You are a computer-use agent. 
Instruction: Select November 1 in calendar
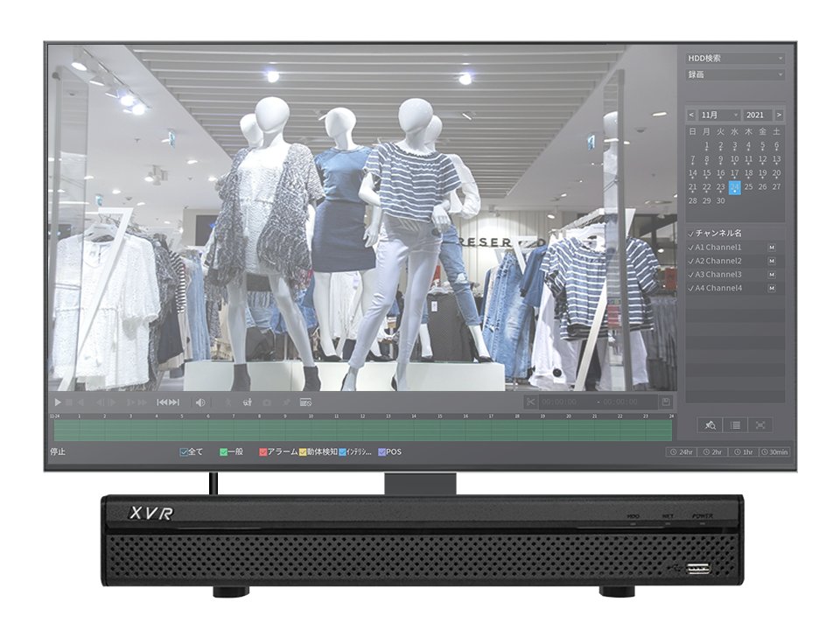pyautogui.click(x=707, y=146)
